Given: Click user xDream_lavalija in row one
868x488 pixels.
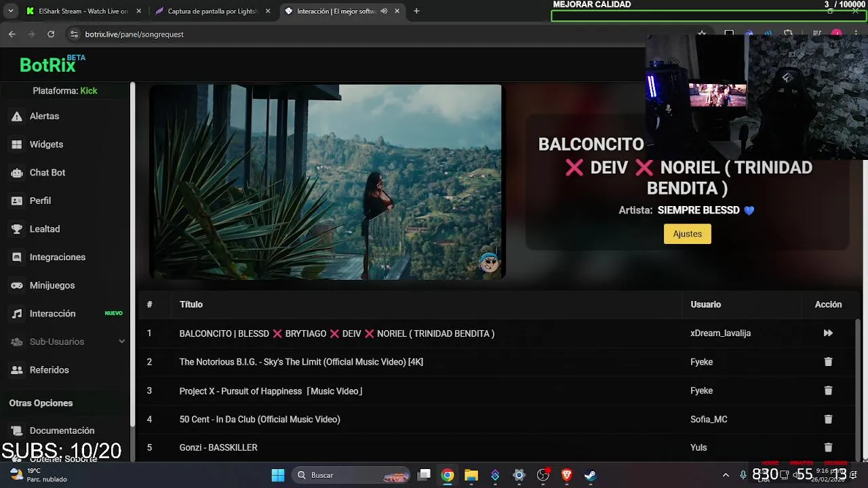Looking at the screenshot, I should (720, 333).
